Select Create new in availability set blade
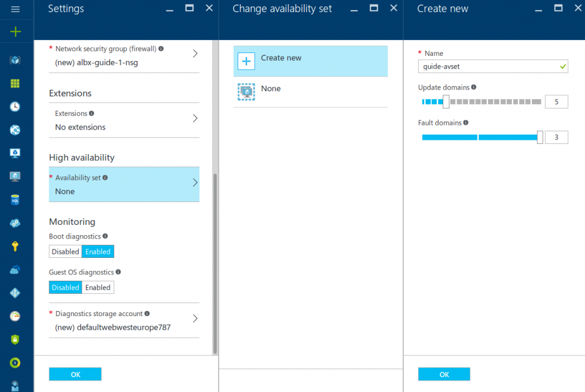585x392 pixels. click(310, 61)
